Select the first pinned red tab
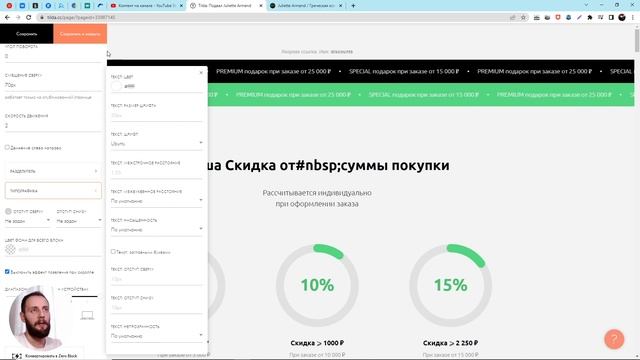Screen dimensions: 640x360 (x=9, y=6)
